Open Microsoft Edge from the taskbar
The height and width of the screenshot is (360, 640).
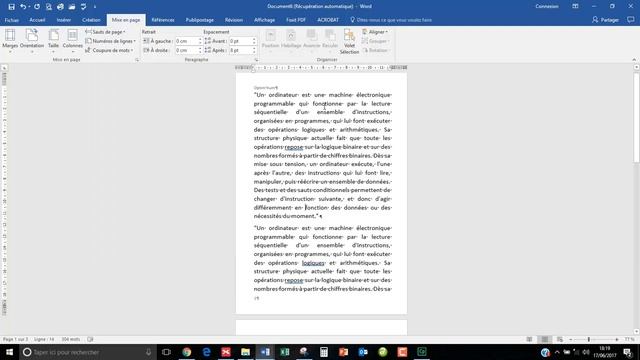[x=207, y=352]
